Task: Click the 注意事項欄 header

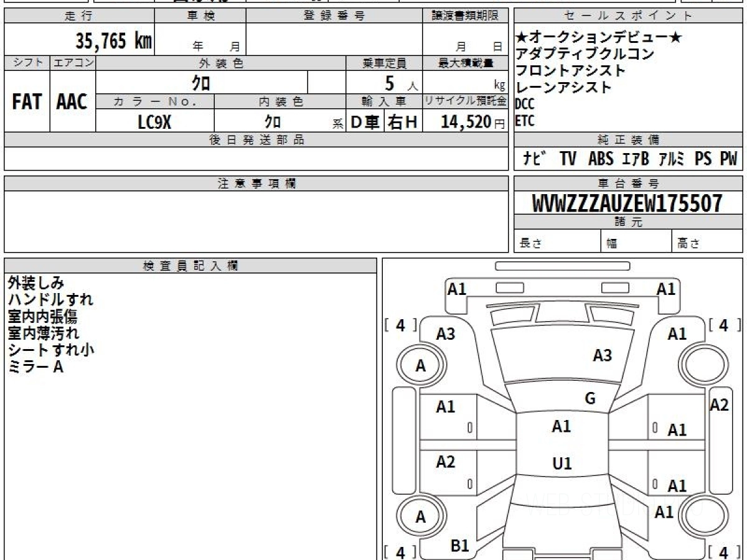Action: 256,184
